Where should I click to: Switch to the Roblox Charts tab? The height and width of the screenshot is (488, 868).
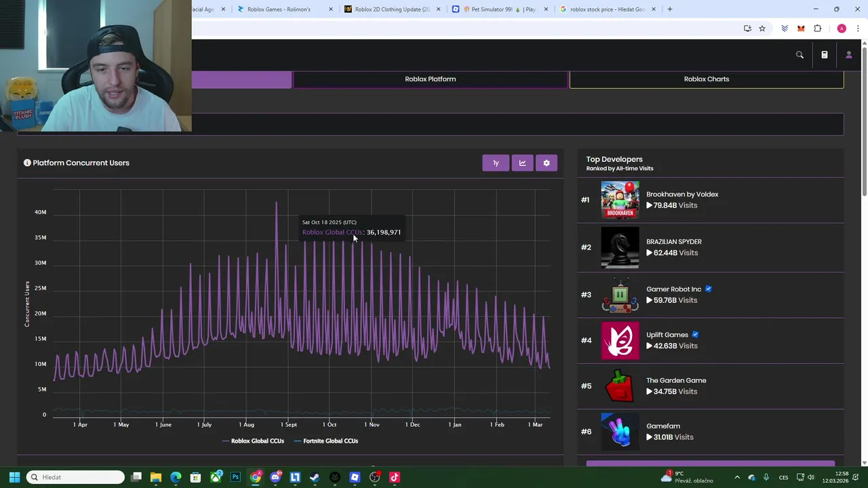[707, 79]
